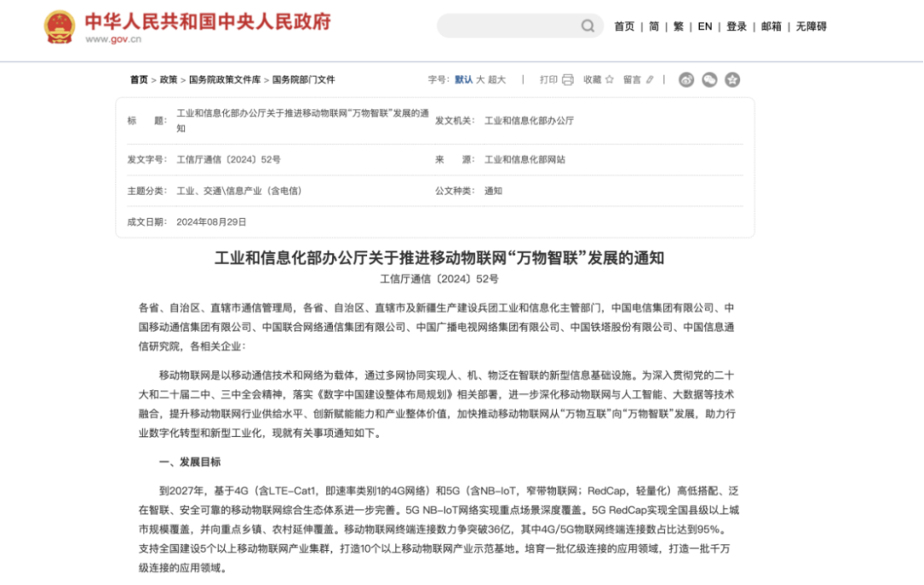Click the national emblem logo

click(59, 27)
